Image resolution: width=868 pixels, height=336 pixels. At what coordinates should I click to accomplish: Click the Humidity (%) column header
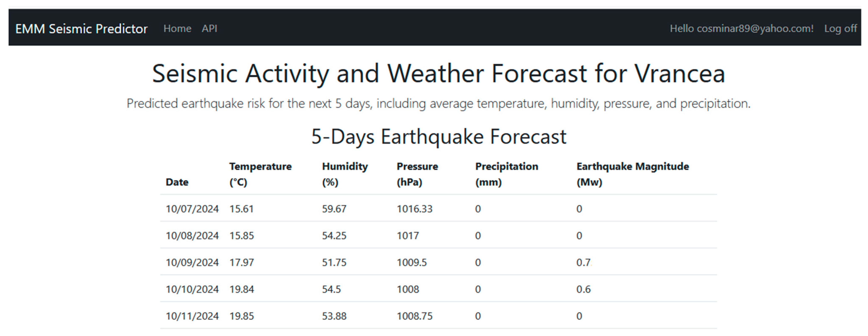345,174
